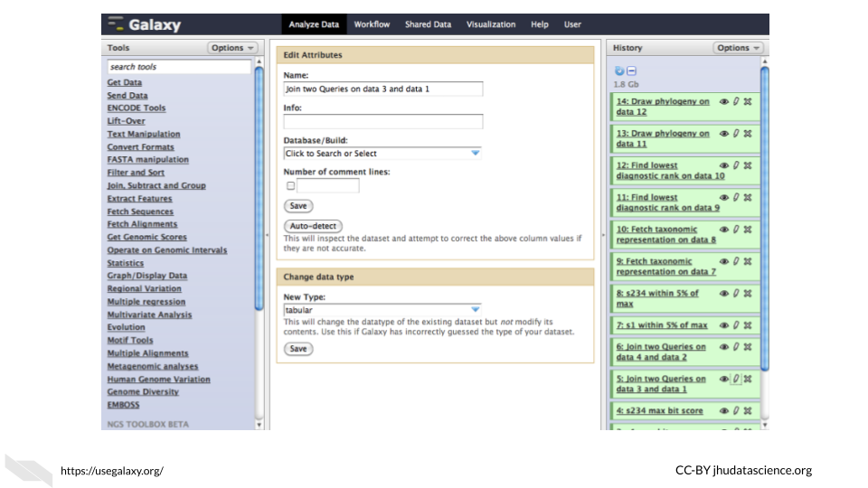Display dataset 12 via eye icon
Image resolution: width=868 pixels, height=488 pixels.
723,165
